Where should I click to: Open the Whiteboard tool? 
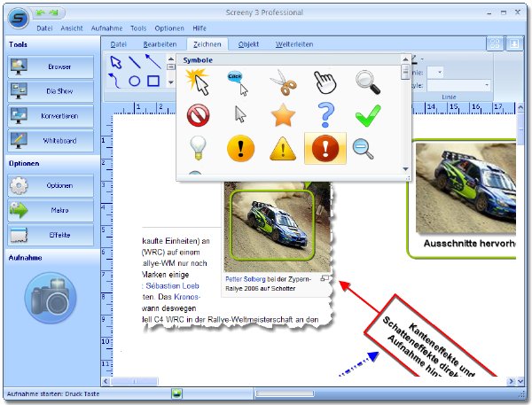[x=51, y=140]
